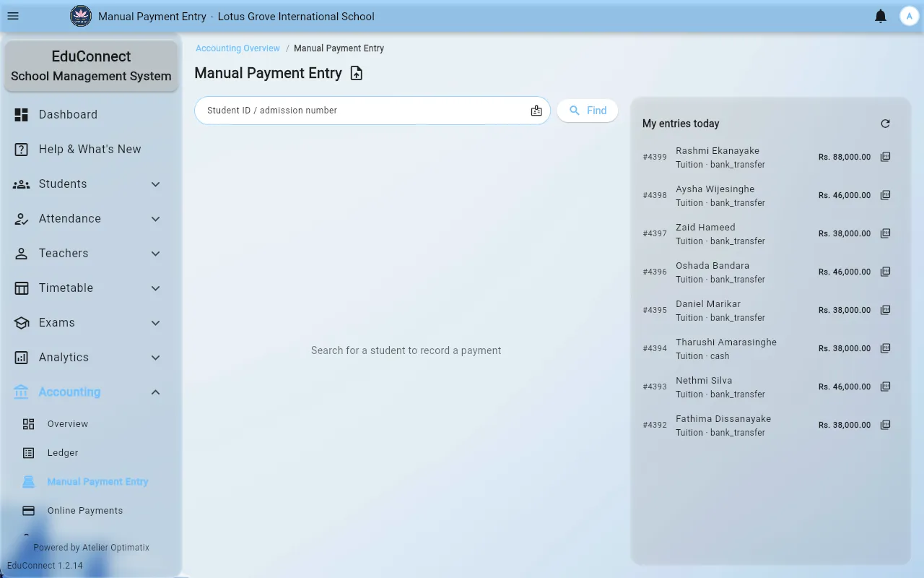924x578 pixels.
Task: Click the Rs. 88,000.00 amount
Action: tap(845, 157)
